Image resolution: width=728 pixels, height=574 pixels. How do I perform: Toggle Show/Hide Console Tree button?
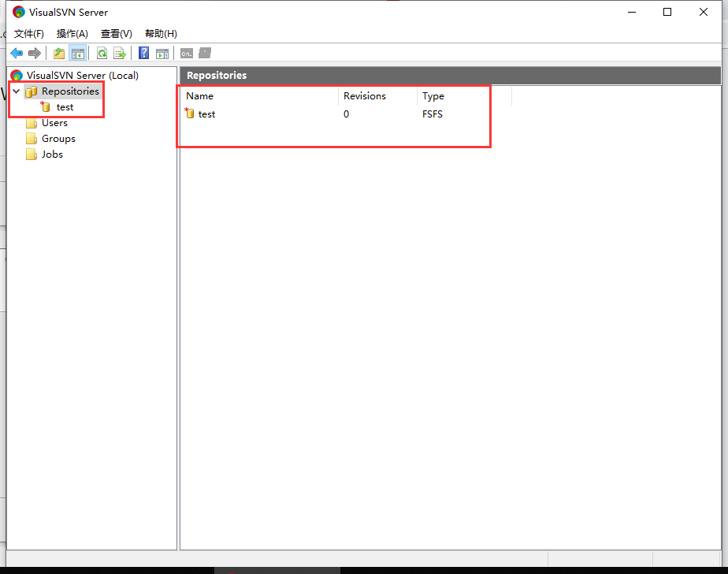77,54
